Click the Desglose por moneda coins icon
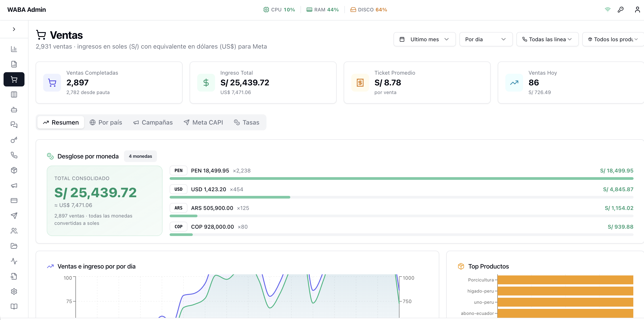 [x=50, y=156]
